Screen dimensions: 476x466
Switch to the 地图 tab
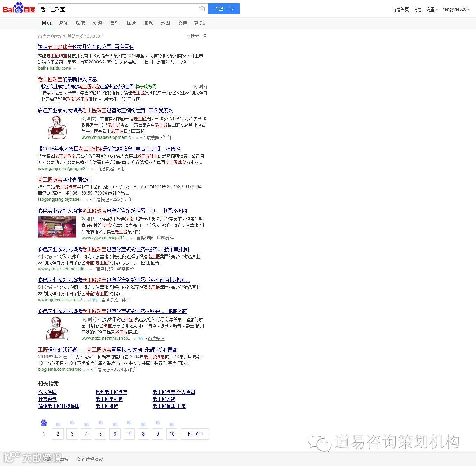pyautogui.click(x=166, y=23)
